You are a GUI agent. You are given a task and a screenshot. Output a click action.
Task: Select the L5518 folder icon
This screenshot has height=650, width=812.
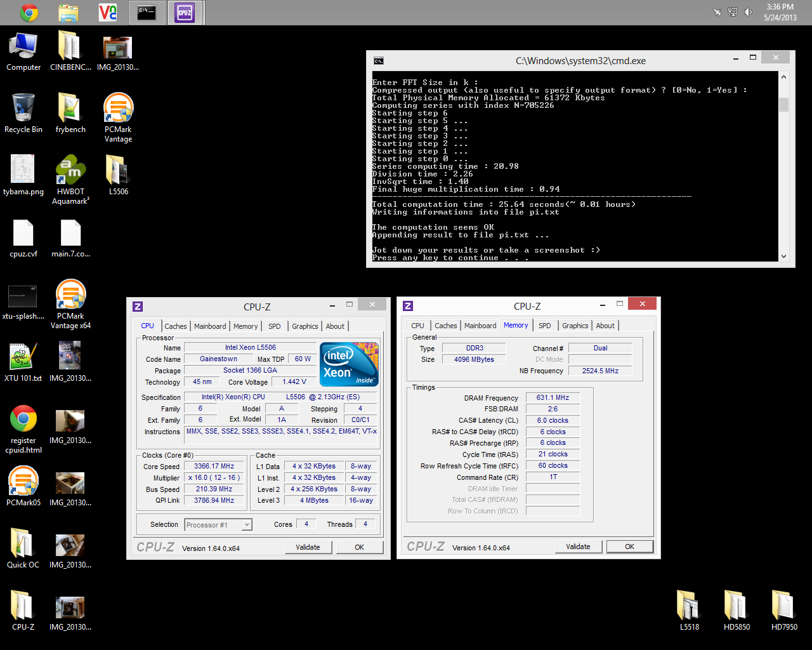(x=690, y=611)
